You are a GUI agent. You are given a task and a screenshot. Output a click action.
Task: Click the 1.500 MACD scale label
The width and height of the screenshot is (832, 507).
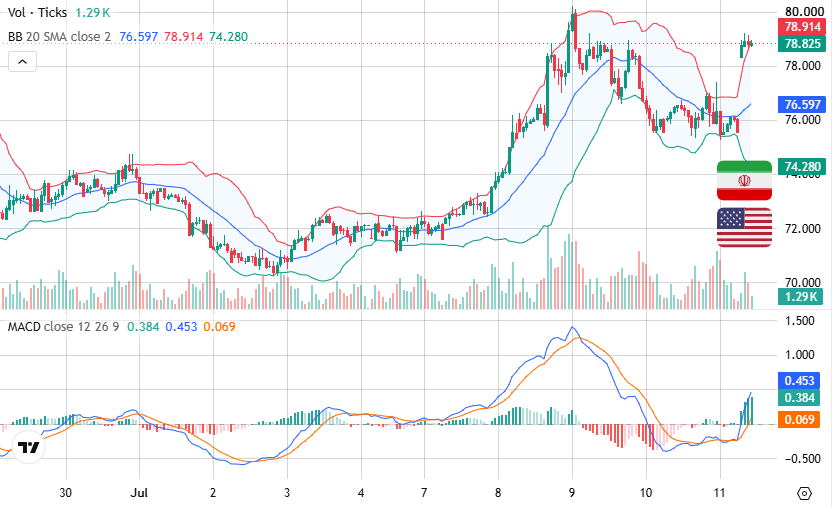tap(800, 321)
